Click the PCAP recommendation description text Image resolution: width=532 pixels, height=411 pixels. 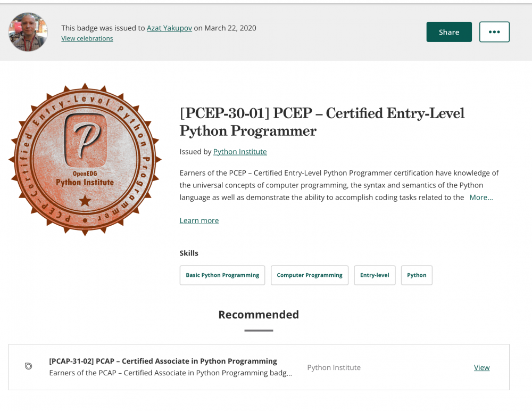[x=170, y=373]
